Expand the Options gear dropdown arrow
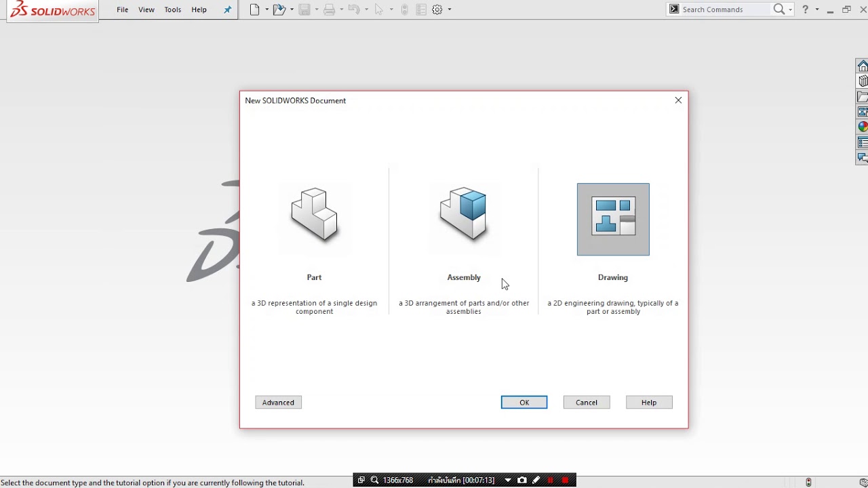The width and height of the screenshot is (868, 488). click(x=450, y=9)
